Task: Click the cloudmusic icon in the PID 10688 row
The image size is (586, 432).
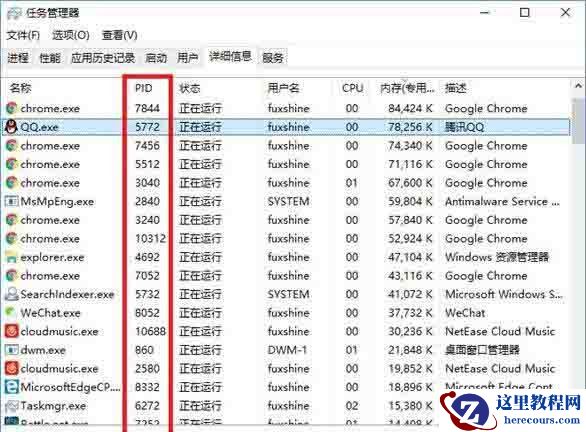Action: (x=12, y=331)
